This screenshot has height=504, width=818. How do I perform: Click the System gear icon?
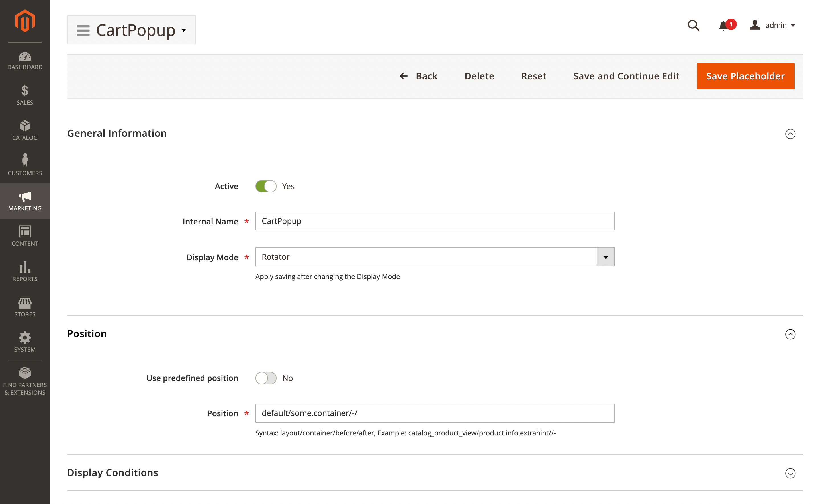click(25, 342)
